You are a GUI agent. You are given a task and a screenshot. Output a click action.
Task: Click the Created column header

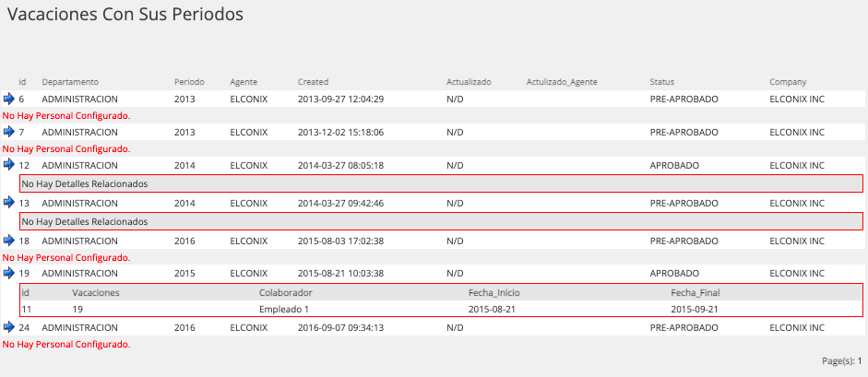coord(313,82)
